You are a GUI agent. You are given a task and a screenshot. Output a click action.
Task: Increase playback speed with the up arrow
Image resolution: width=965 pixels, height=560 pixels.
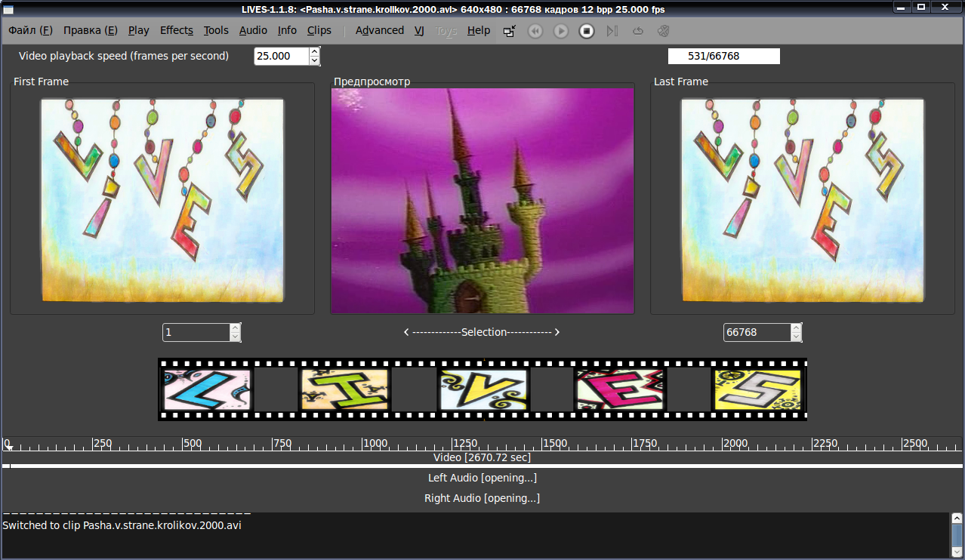[x=315, y=51]
